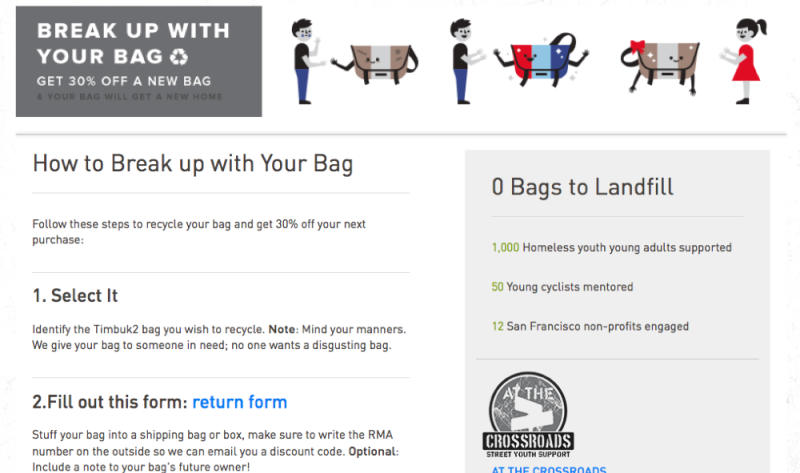Image resolution: width=800 pixels, height=473 pixels.
Task: Click the '2.Fill out this form' heading text
Action: (x=110, y=402)
